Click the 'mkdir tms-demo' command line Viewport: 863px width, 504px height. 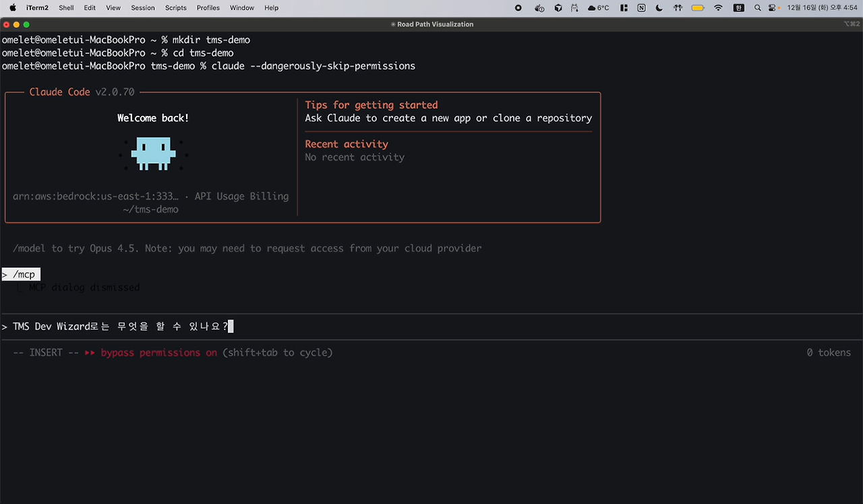pyautogui.click(x=211, y=40)
